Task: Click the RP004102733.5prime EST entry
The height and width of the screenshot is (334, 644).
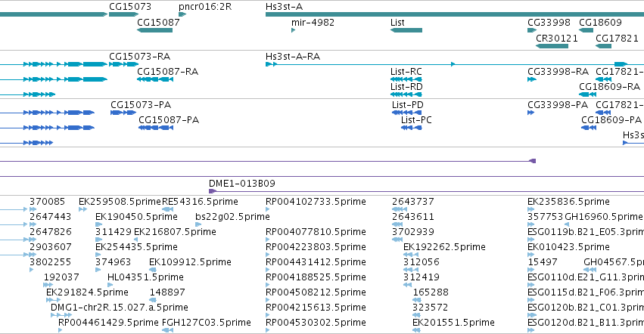Action: [x=316, y=202]
